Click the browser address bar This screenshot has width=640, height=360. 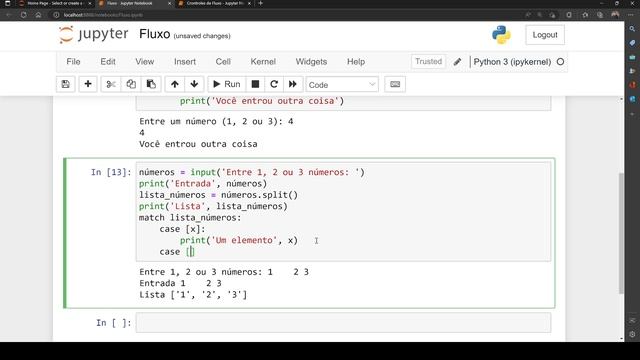286,15
